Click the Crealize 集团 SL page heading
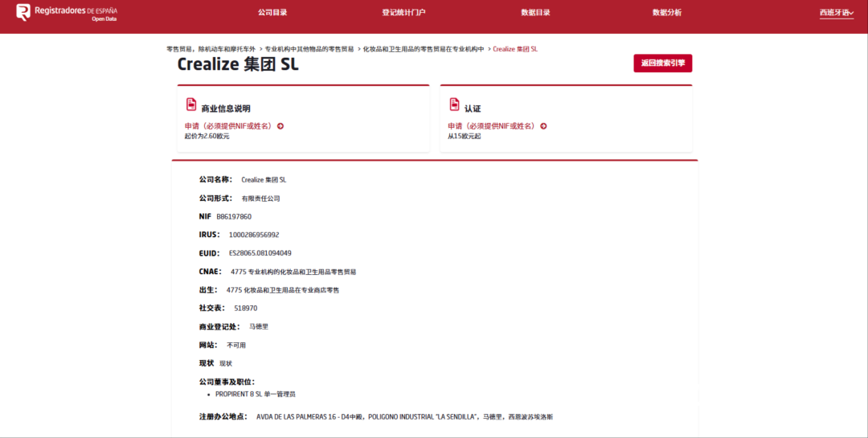 point(238,64)
